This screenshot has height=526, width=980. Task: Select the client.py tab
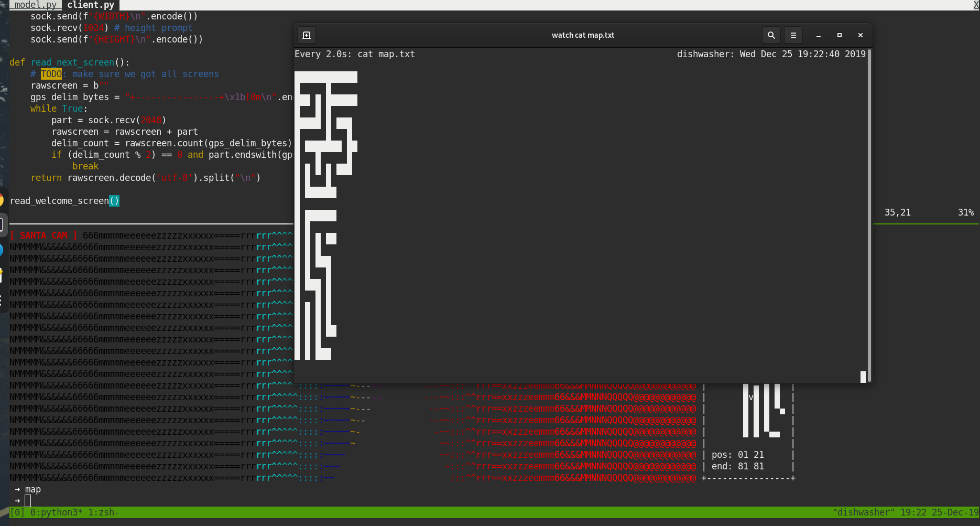[x=90, y=5]
